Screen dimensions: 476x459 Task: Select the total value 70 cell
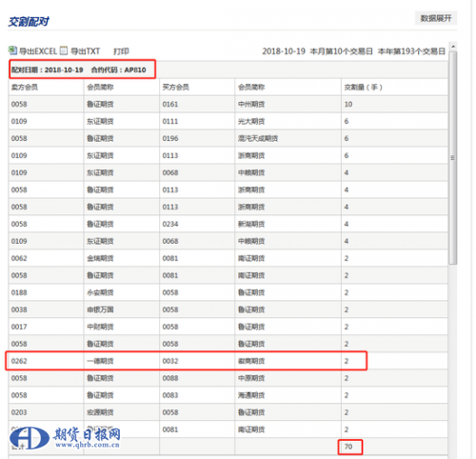[x=394, y=447]
